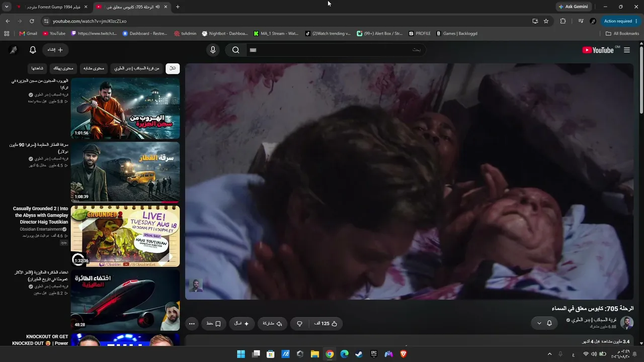
Task: Save video using حفظ button
Action: pos(213,323)
